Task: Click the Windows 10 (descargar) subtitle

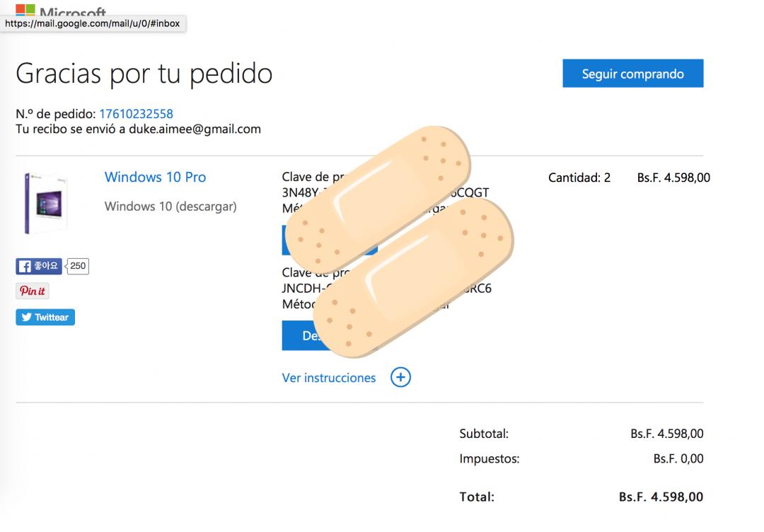Action: tap(170, 207)
